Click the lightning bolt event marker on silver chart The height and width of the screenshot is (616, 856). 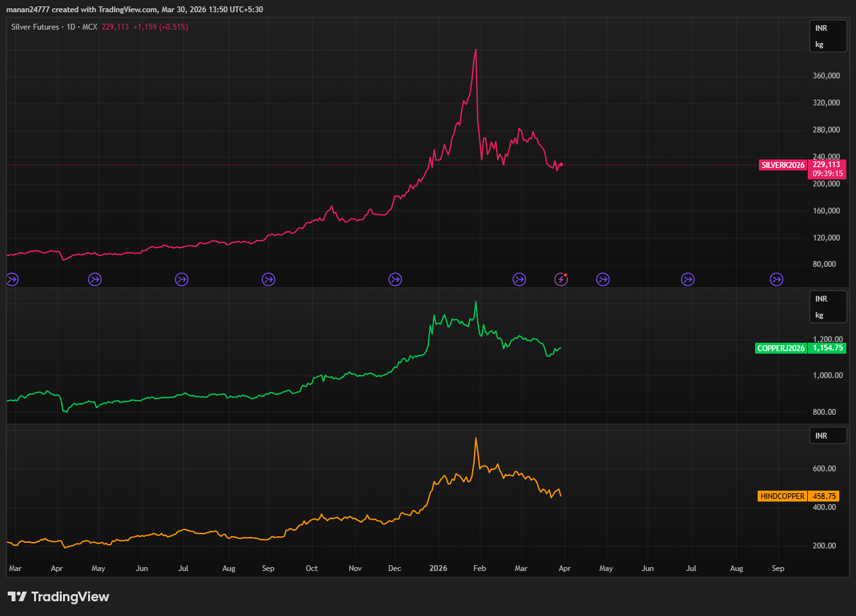[561, 279]
